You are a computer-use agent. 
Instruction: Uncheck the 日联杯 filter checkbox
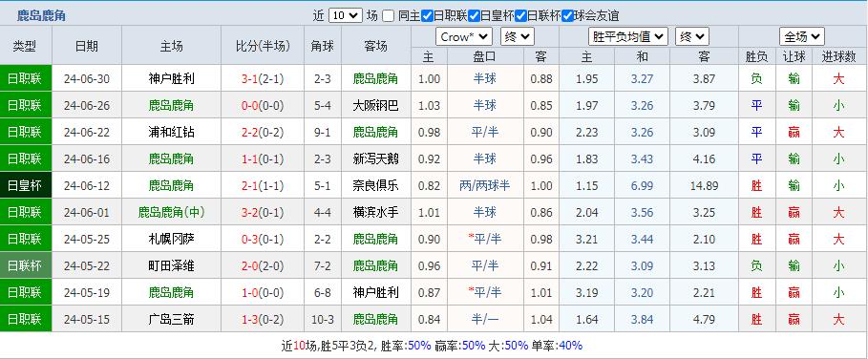click(x=520, y=16)
